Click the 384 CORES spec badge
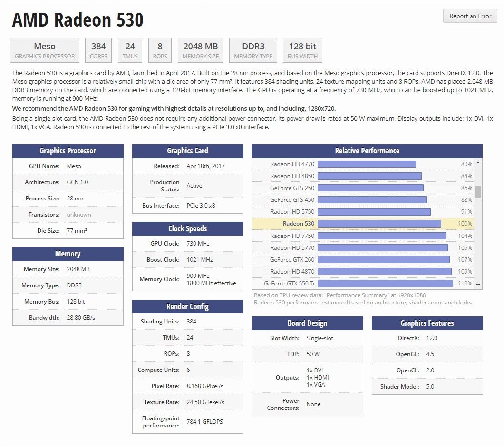This screenshot has height=446, width=504. [x=98, y=50]
